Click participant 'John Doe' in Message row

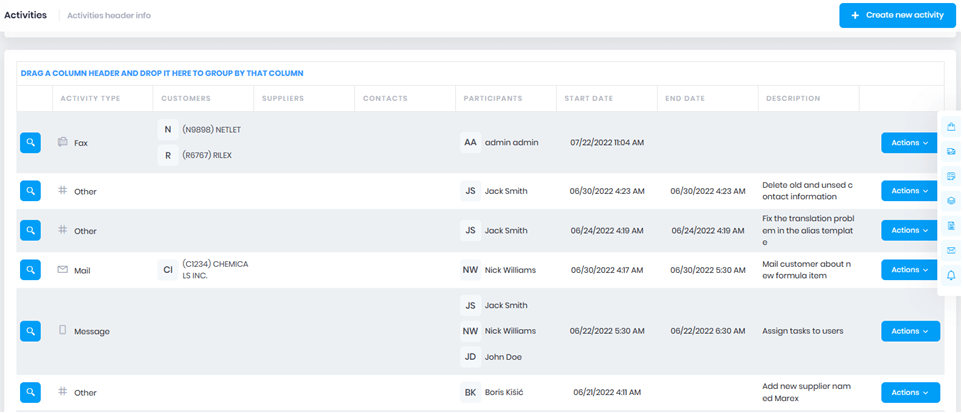504,356
